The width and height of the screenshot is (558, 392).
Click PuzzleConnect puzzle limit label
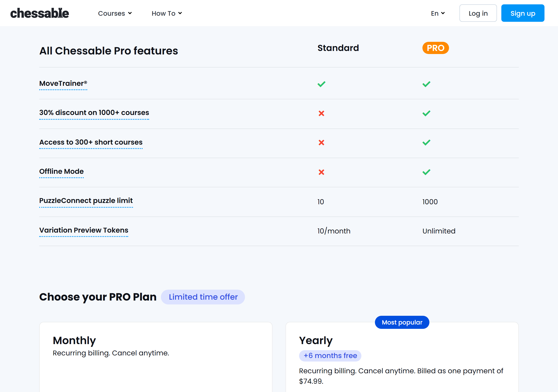(86, 201)
